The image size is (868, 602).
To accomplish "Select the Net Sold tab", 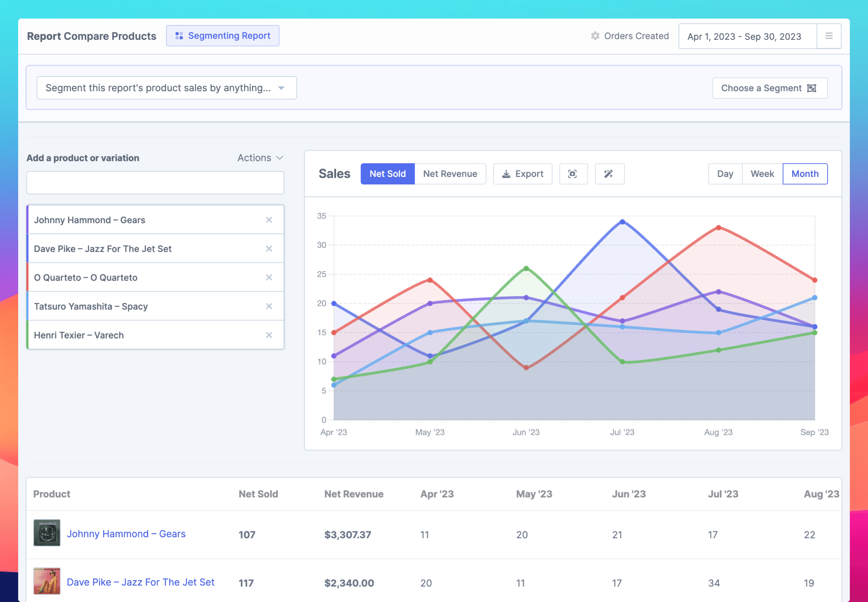I will 387,174.
